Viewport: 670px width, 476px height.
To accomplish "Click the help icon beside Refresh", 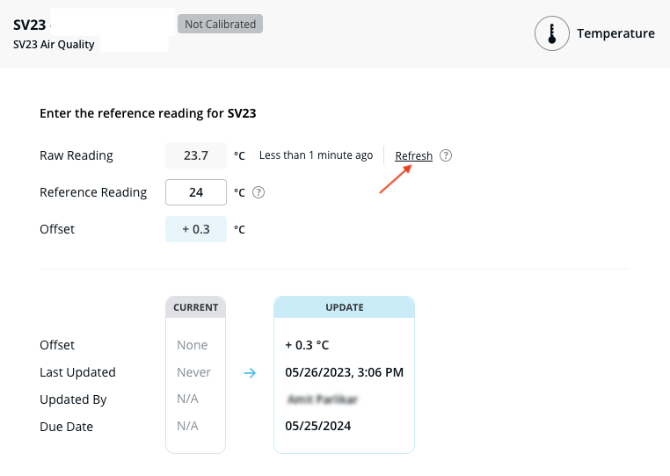I will click(x=446, y=156).
